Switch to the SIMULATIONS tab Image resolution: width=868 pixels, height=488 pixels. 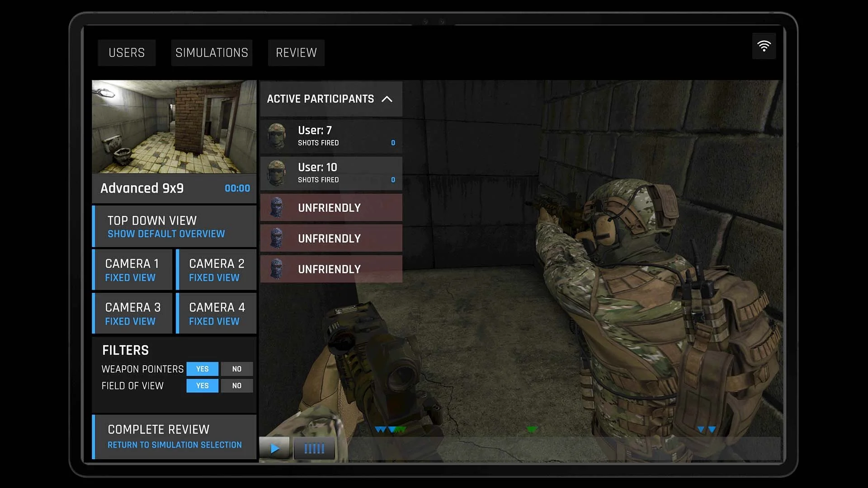point(212,52)
